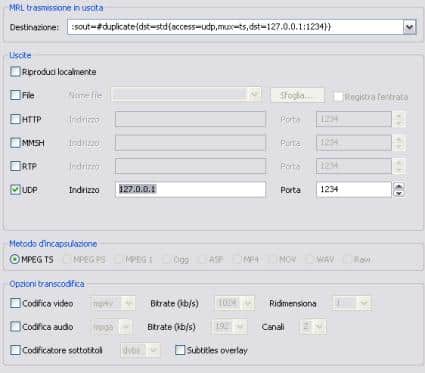Enable Codificatore sottotitoli checkbox
The image size is (425, 373).
(15, 350)
